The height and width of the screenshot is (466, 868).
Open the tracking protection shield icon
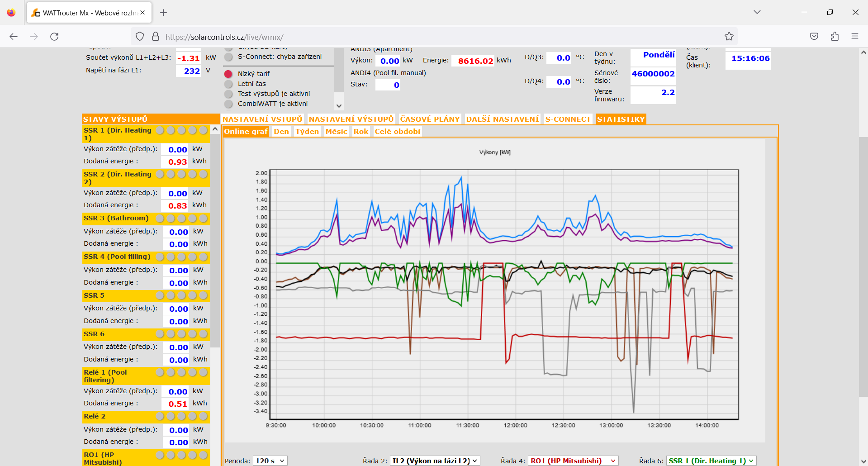[x=139, y=36]
